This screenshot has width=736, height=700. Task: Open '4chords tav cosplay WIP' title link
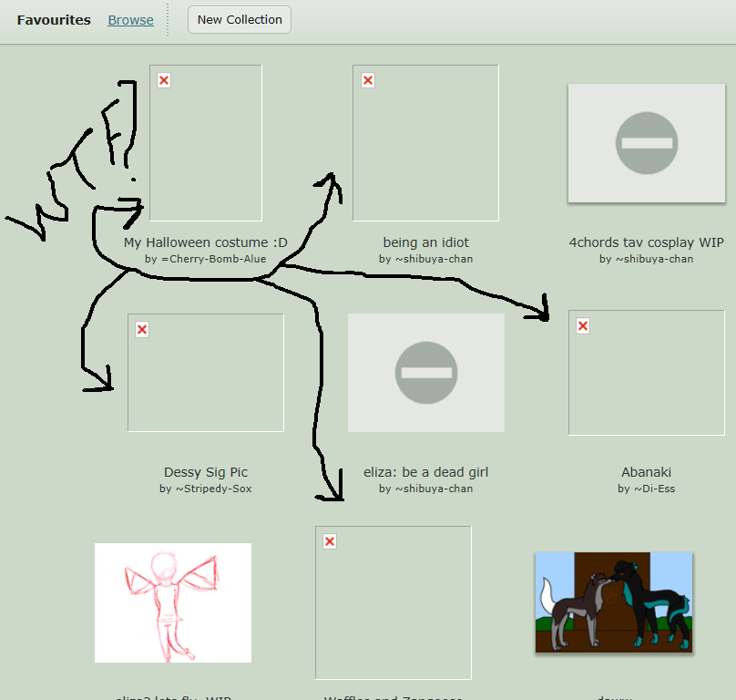point(647,242)
